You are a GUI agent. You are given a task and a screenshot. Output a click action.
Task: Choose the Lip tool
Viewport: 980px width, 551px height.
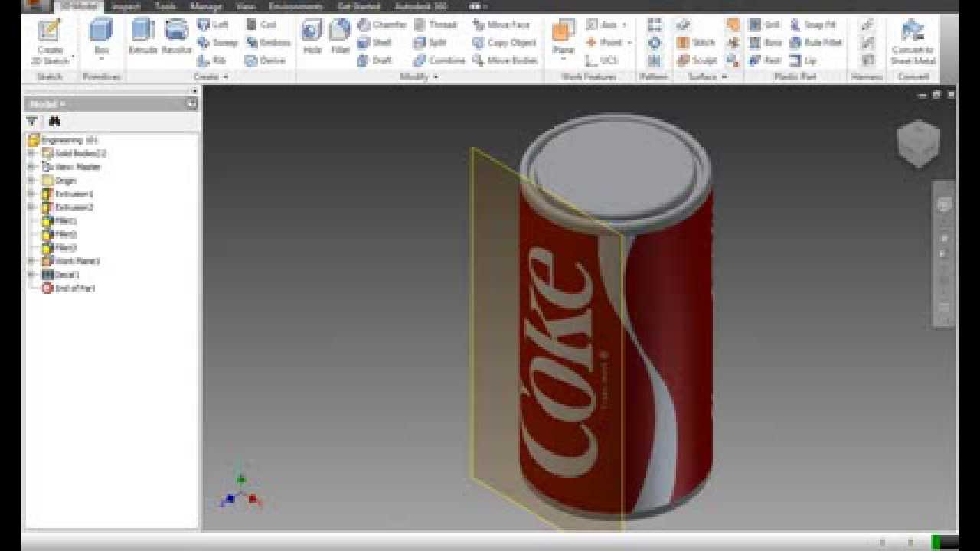coord(803,60)
